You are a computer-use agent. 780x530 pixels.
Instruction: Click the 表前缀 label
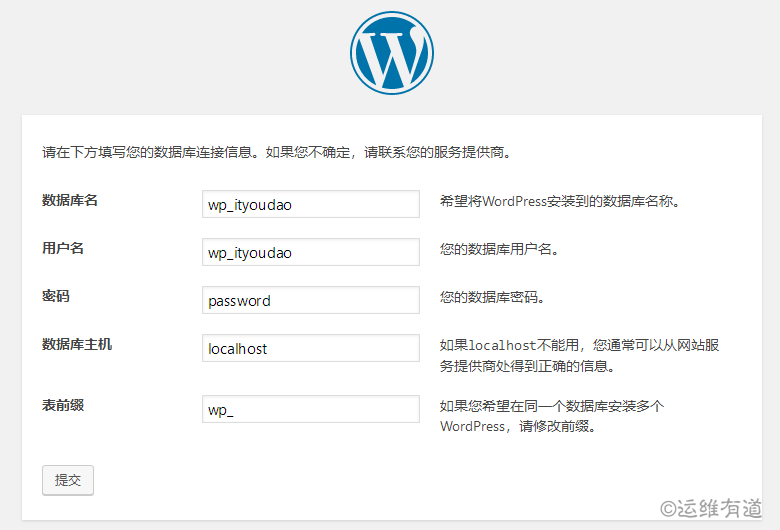pos(63,405)
